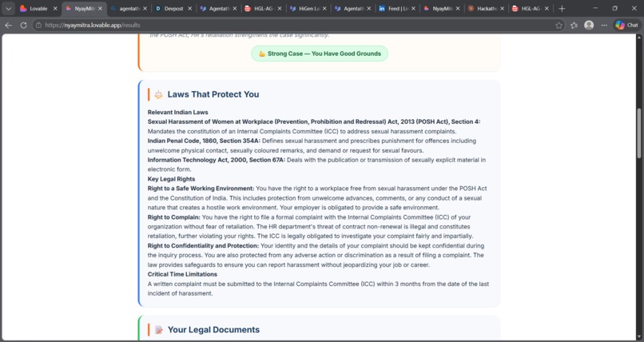Image resolution: width=644 pixels, height=342 pixels.
Task: Go back to the previous page
Action: [x=8, y=25]
